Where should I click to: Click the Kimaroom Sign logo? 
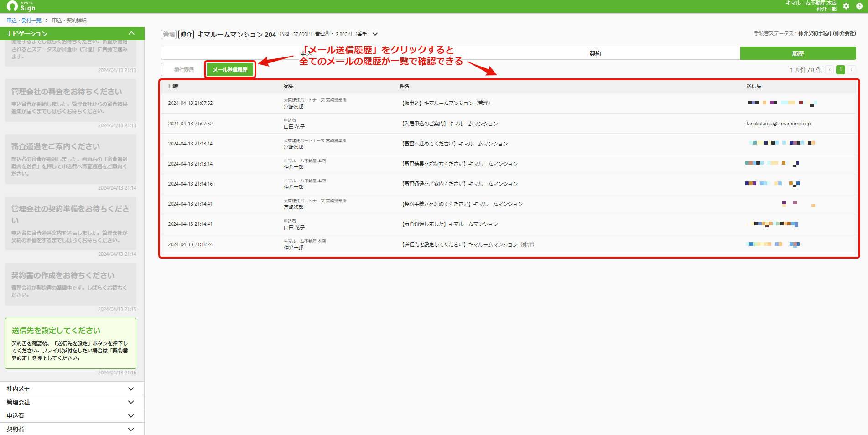(21, 6)
